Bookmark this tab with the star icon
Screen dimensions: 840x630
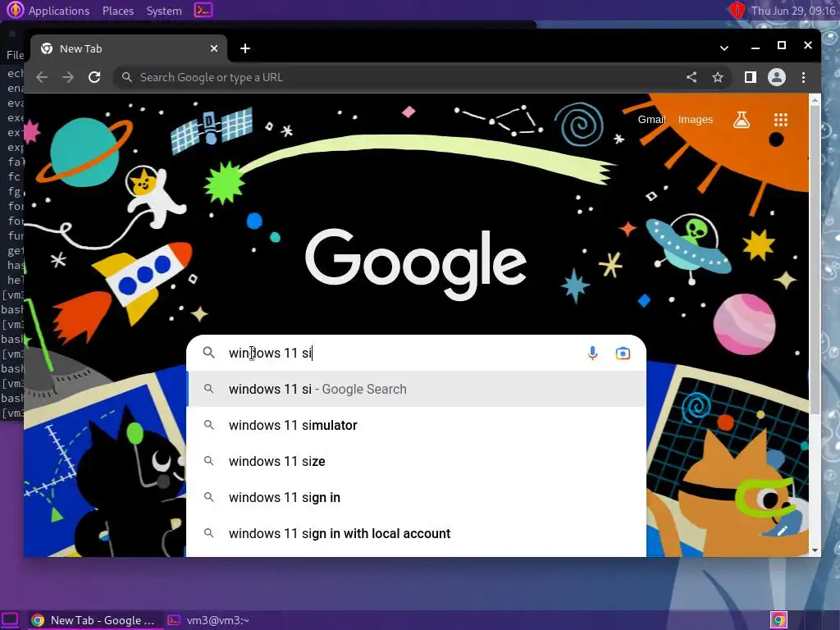click(x=718, y=78)
